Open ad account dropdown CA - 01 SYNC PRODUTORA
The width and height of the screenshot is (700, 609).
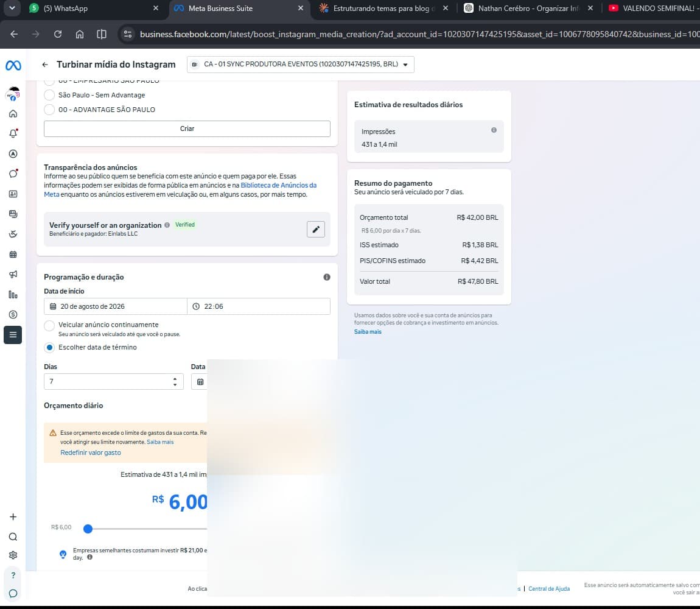(301, 65)
